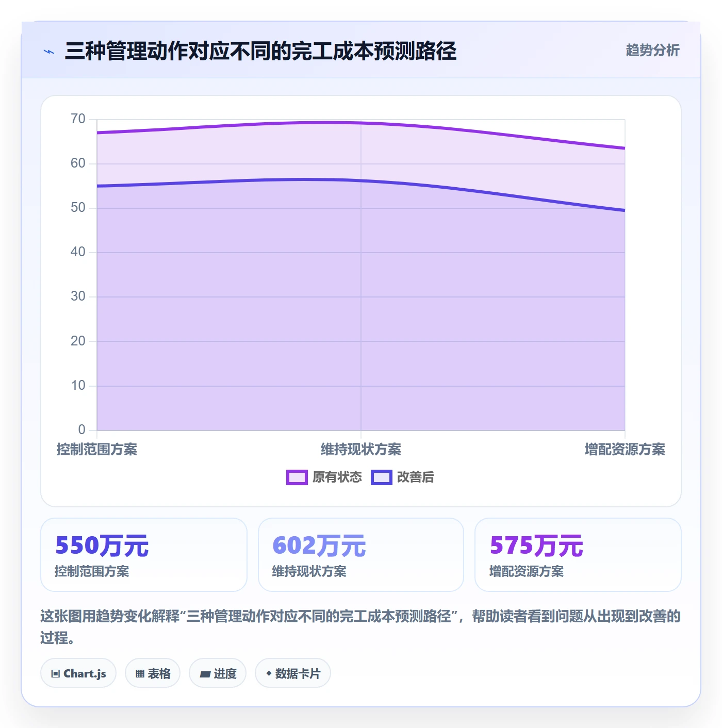The height and width of the screenshot is (728, 722).
Task: Click the purple 原有状态 legend swatch
Action: click(297, 477)
